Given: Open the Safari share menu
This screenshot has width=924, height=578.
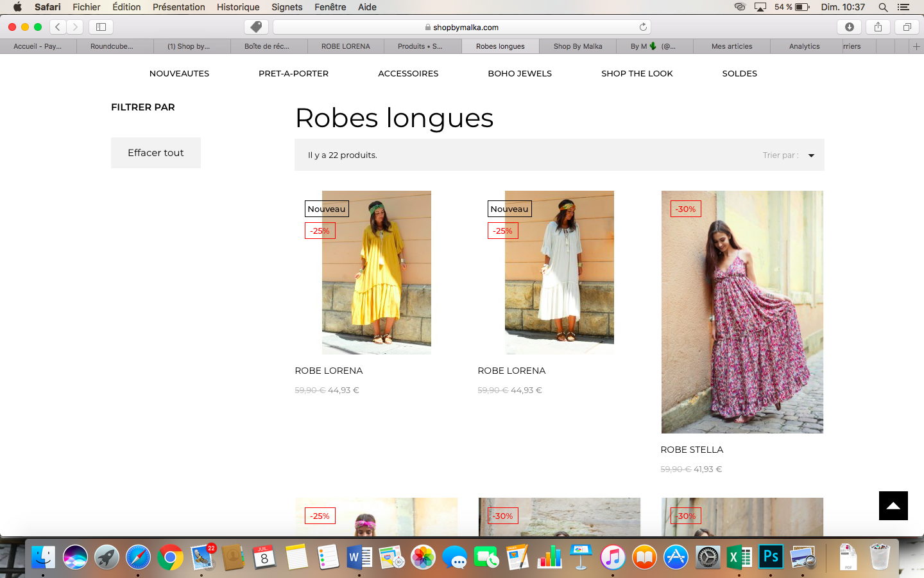Looking at the screenshot, I should click(878, 27).
